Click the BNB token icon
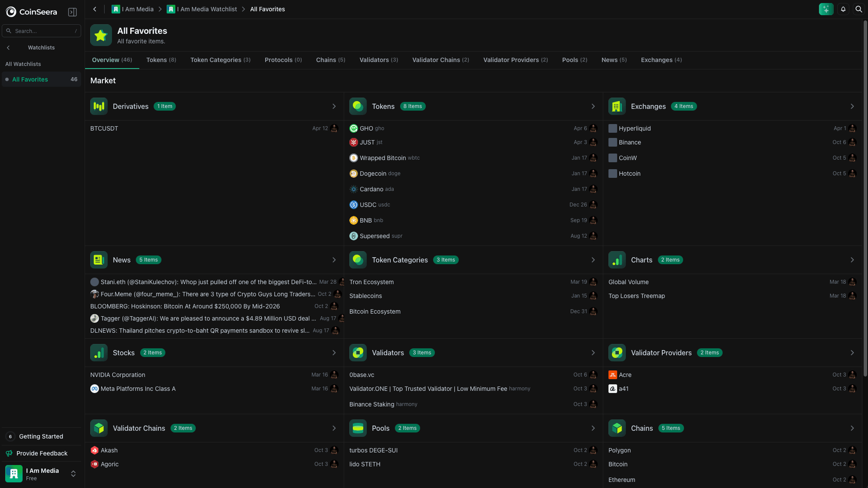This screenshot has height=488, width=868. click(354, 220)
